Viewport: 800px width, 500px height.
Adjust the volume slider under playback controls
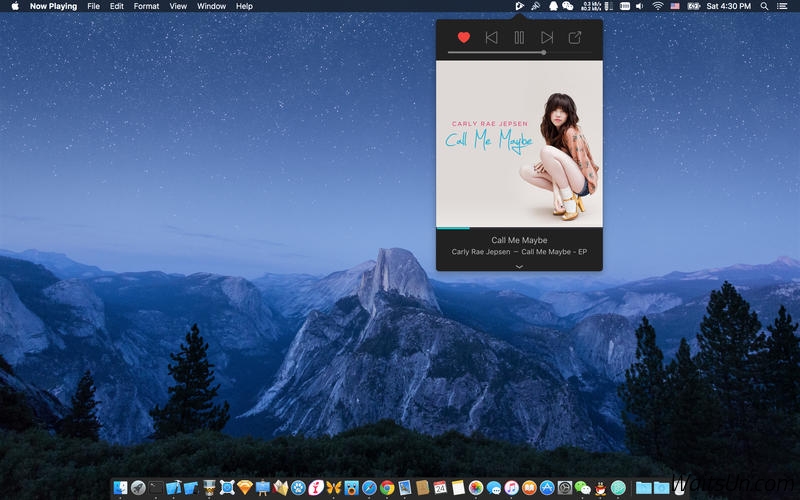[519, 52]
